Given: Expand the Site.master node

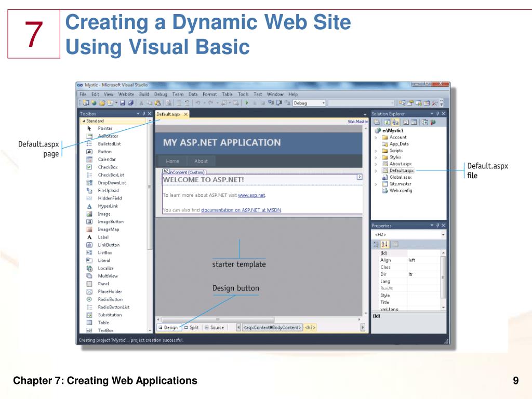Looking at the screenshot, I should [376, 184].
